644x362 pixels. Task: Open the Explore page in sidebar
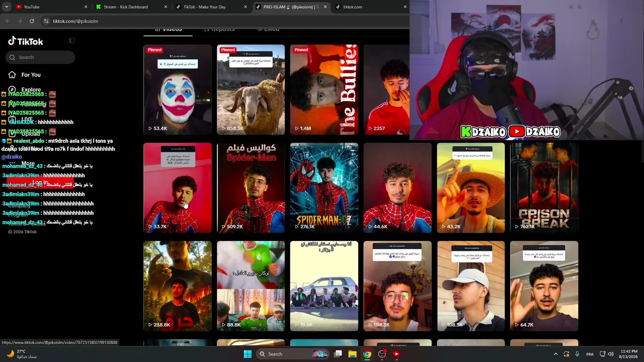[31, 89]
